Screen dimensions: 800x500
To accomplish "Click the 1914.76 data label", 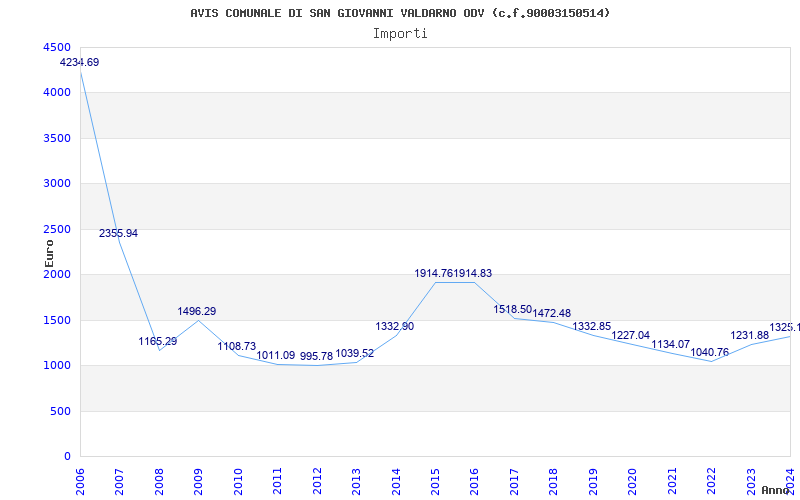I will click(x=435, y=274).
